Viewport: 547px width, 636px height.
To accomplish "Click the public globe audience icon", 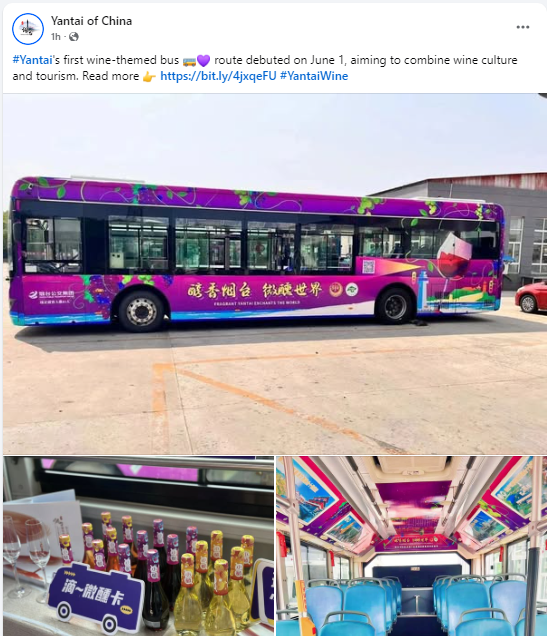I will [x=73, y=37].
